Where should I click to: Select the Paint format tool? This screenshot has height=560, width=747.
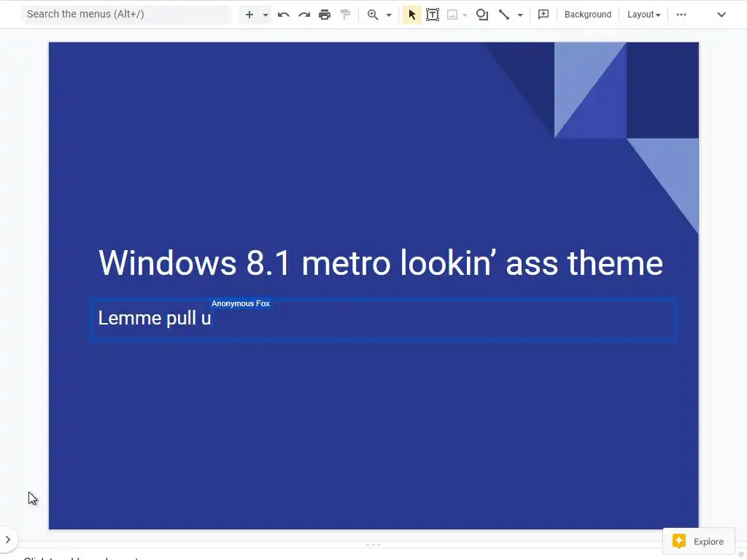(345, 15)
